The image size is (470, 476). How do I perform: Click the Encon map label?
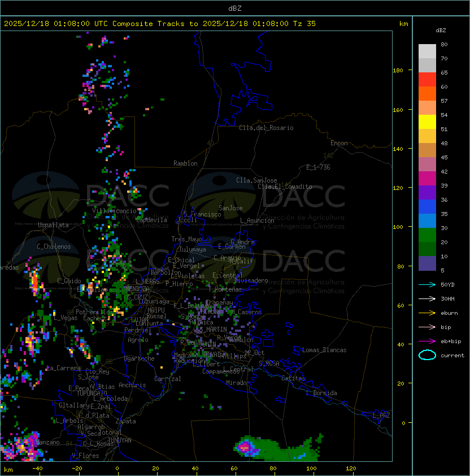pyautogui.click(x=339, y=143)
